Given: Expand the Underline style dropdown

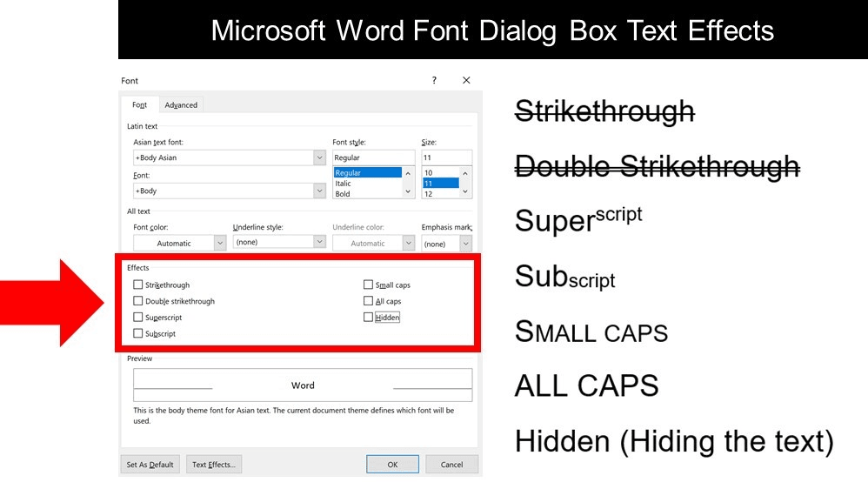Looking at the screenshot, I should pos(319,242).
